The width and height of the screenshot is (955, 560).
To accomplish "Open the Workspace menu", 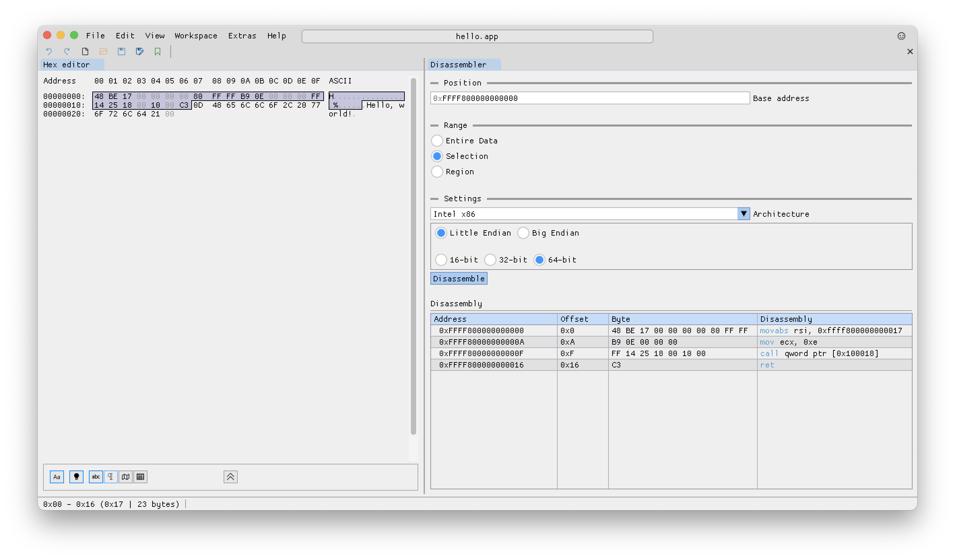I will click(x=196, y=36).
